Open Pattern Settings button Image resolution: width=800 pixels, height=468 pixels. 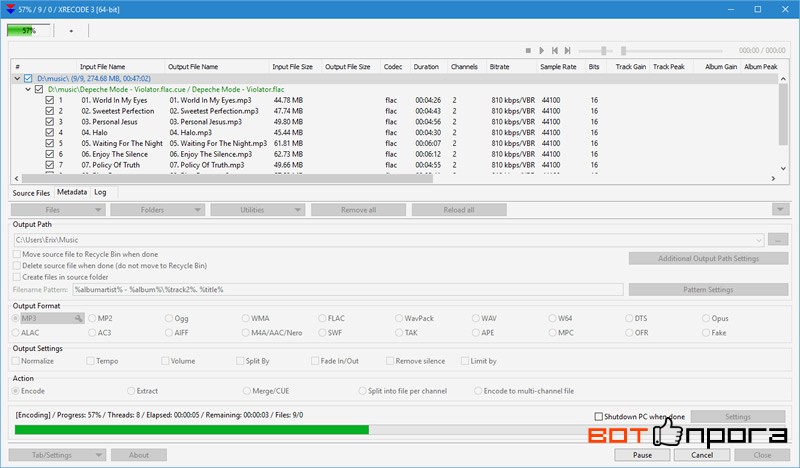pyautogui.click(x=708, y=289)
